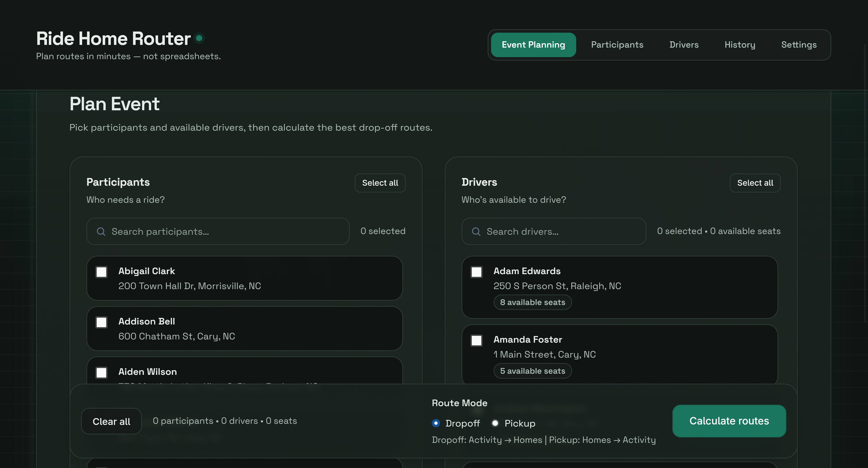
Task: Select driver Adam Edwards checkbox
Action: point(477,272)
